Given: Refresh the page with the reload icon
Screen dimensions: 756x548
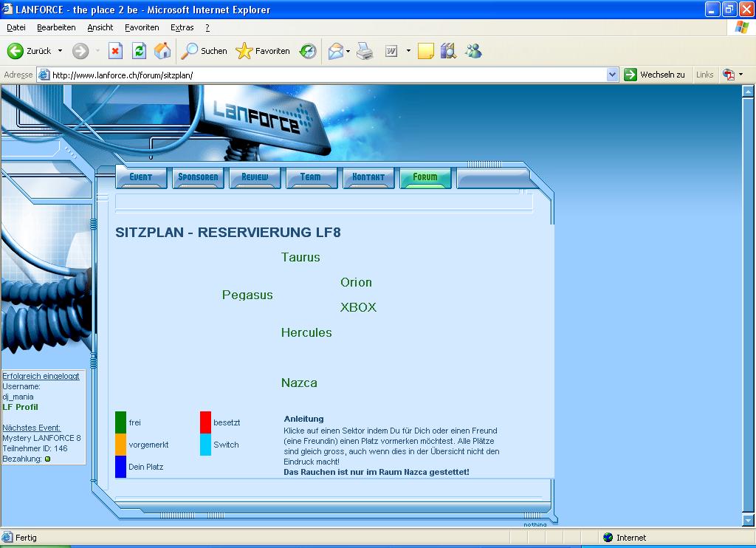Looking at the screenshot, I should [139, 51].
